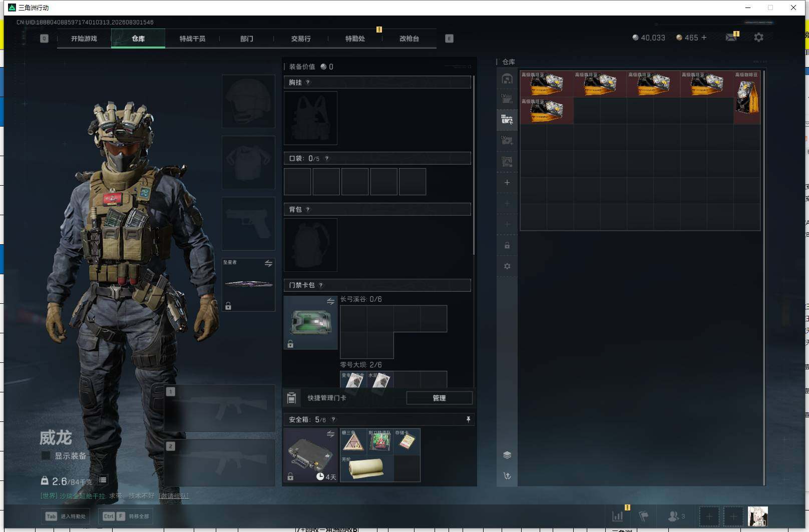The height and width of the screenshot is (532, 809).
Task: Click the warehouse sort icon below layers
Action: [507, 476]
